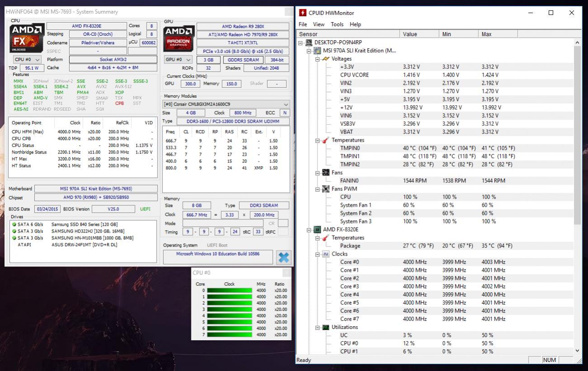
Task: Maximize the HWMonitor window
Action: 551,13
